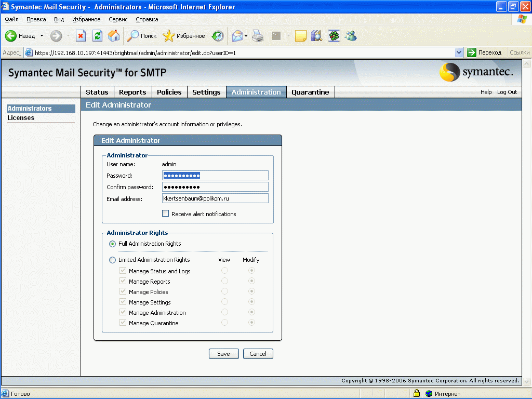
Task: Click the Forward arrow icon
Action: pos(56,36)
